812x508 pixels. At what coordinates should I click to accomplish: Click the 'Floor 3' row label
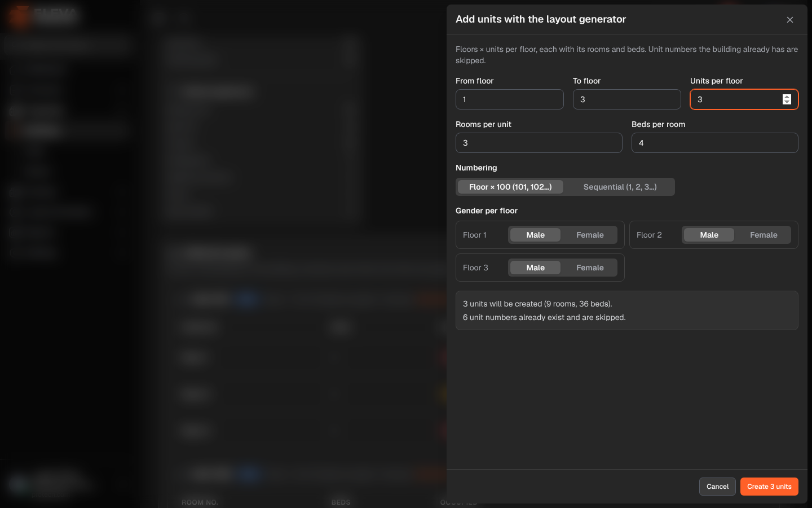[475, 268]
